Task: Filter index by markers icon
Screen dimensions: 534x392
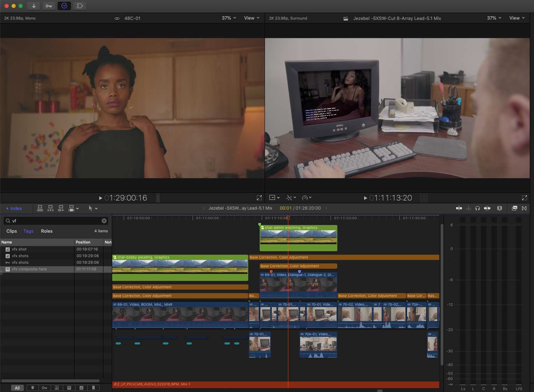Action: point(33,388)
